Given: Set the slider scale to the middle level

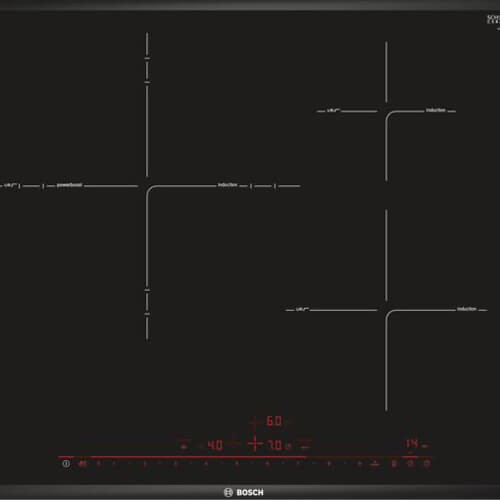Looking at the screenshot, I should 237,464.
